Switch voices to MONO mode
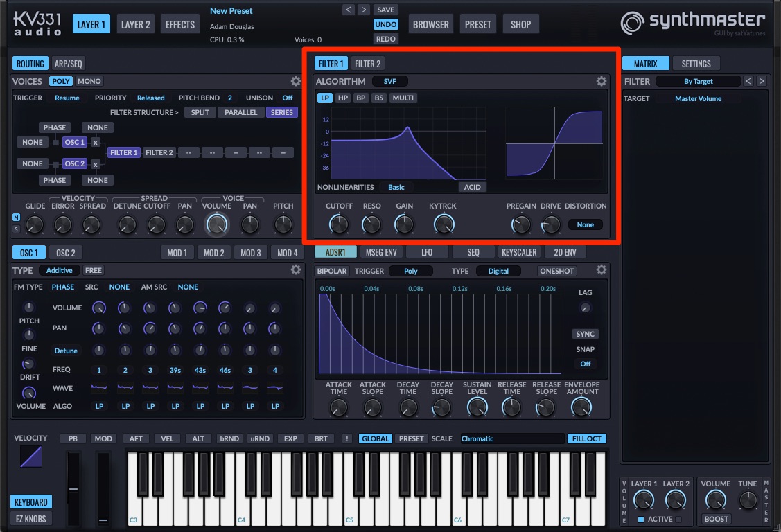Screen dimensions: 781x532 tap(89, 81)
